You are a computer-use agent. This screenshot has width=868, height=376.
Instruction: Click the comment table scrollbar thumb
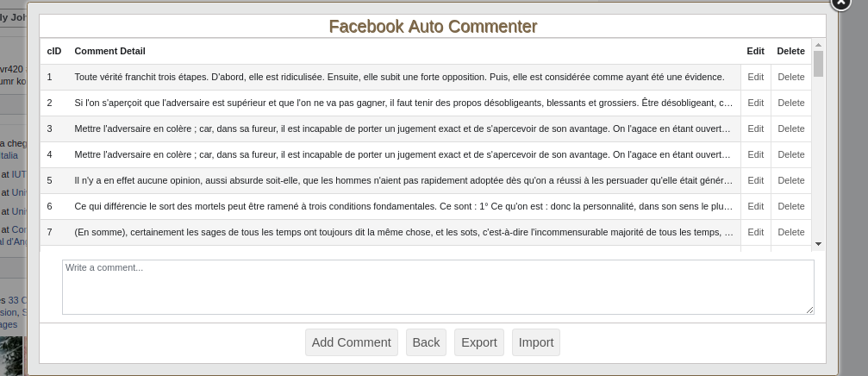(818, 64)
